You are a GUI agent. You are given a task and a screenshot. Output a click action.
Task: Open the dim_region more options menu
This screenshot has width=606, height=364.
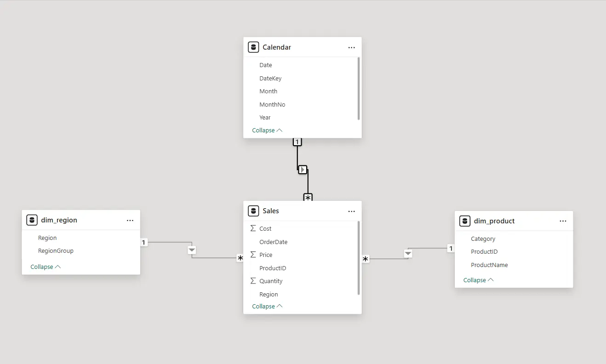tap(130, 221)
